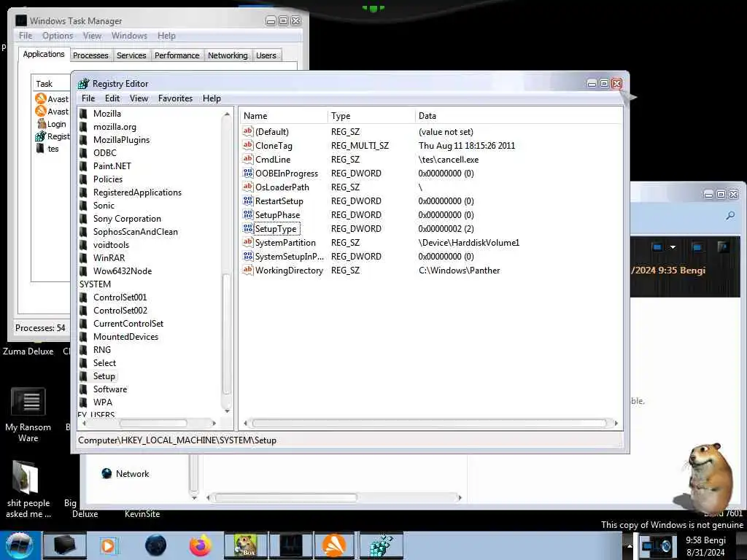Click the Task column header in Task Manager

(50, 84)
